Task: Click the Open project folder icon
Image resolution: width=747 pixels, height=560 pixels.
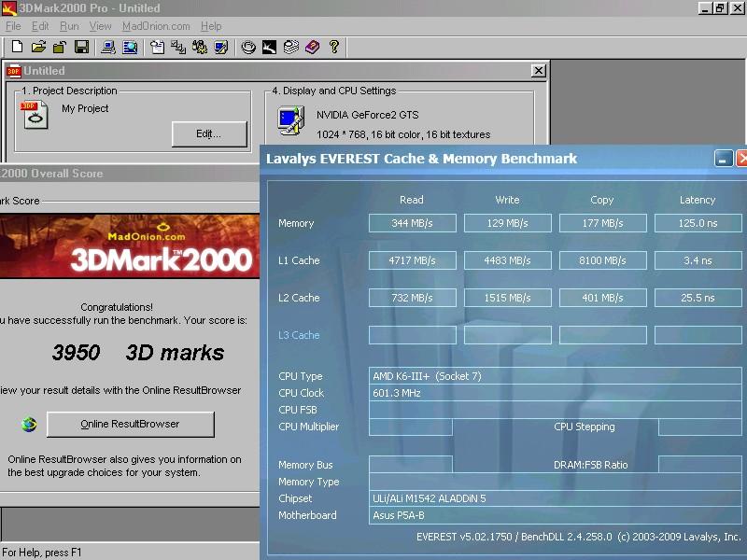Action: click(38, 47)
